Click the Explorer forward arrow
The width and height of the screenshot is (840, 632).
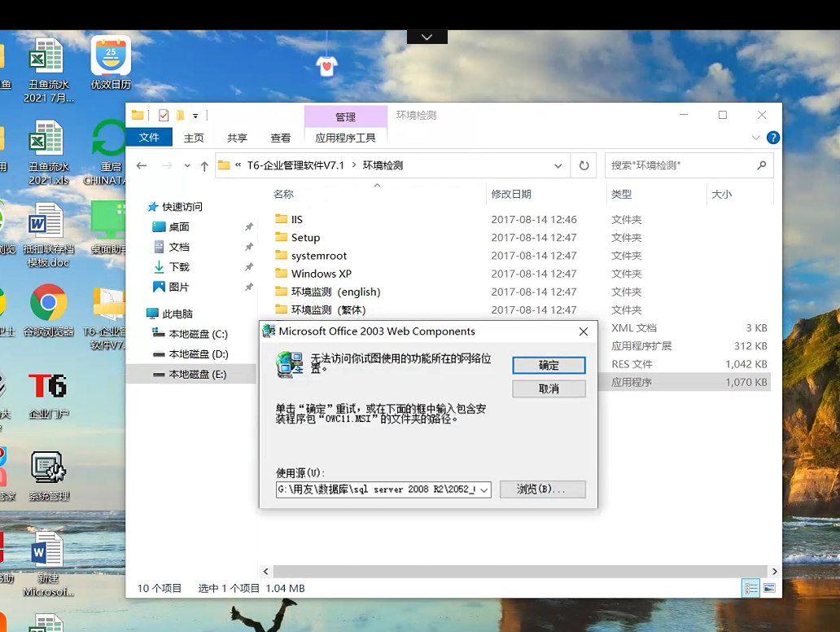click(167, 165)
